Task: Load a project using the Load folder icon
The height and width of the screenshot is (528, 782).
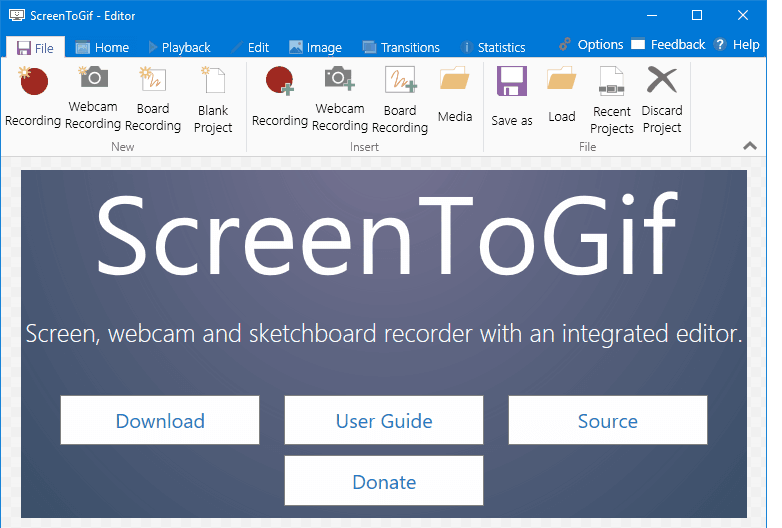Action: pyautogui.click(x=562, y=79)
